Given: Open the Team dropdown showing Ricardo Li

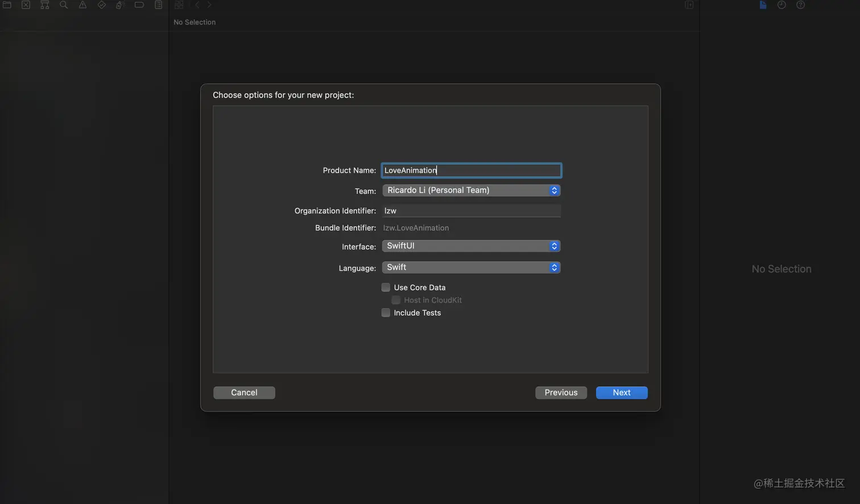Looking at the screenshot, I should (x=472, y=191).
